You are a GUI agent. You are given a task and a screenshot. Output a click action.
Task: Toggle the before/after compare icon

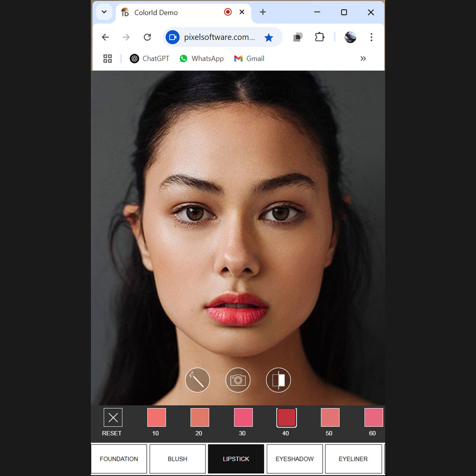coord(278,380)
